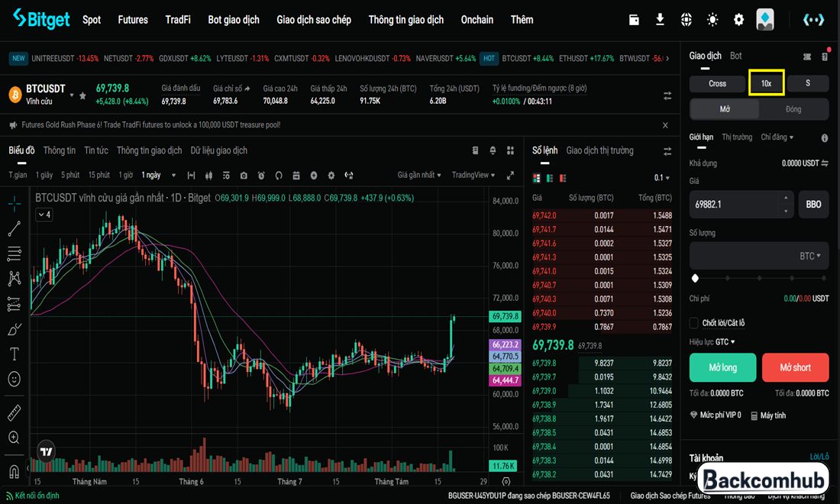The height and width of the screenshot is (504, 840).
Task: Take a chart snapshot with camera icon
Action: tap(244, 176)
